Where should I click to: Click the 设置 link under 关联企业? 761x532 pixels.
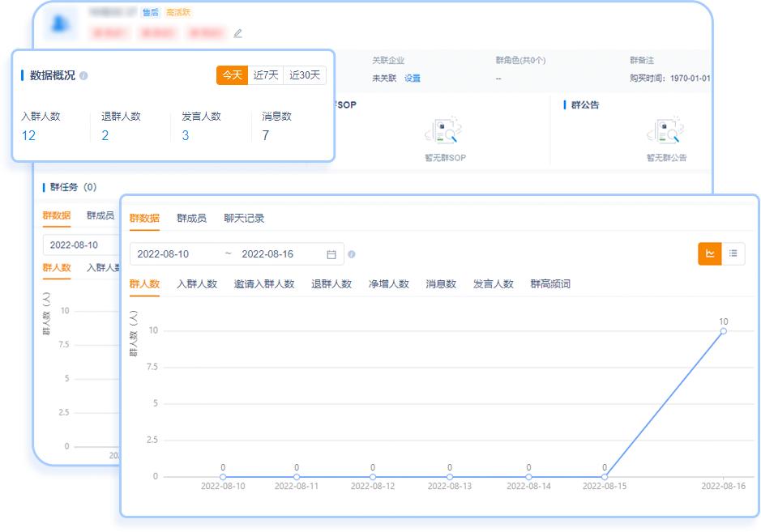412,79
